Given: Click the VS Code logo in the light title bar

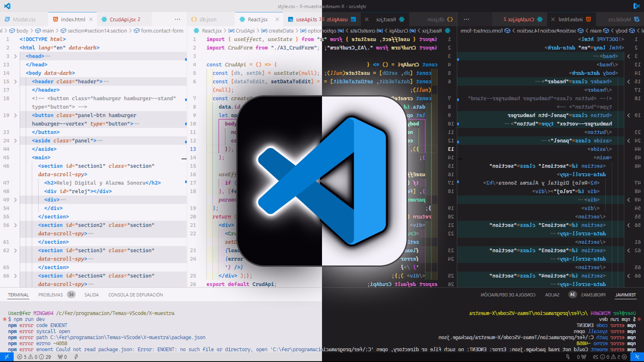Looking at the screenshot, I should (7, 6).
